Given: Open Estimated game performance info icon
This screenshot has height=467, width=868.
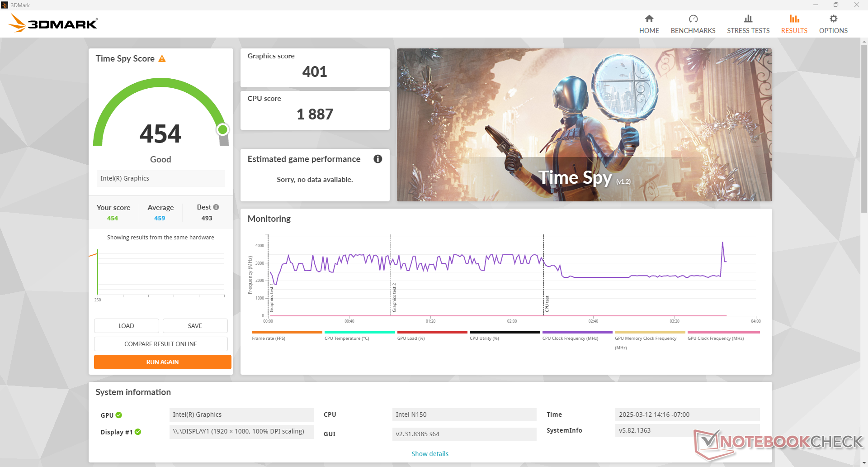Looking at the screenshot, I should 378,159.
